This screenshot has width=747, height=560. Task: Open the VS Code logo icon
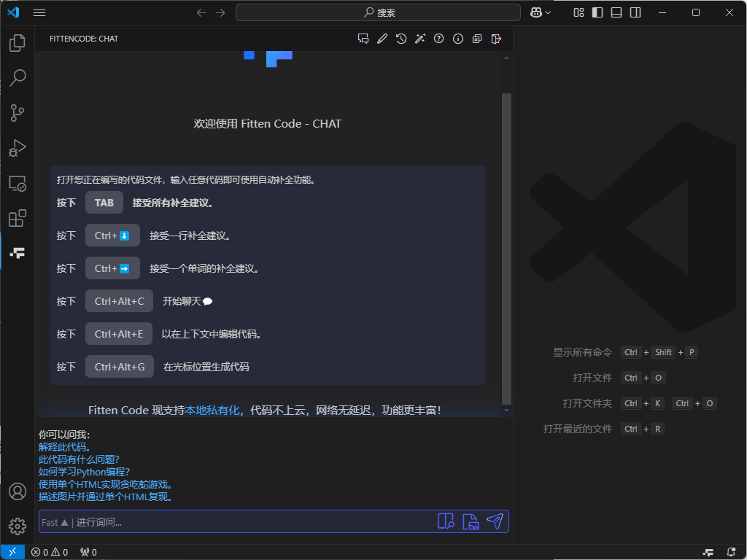tap(13, 12)
